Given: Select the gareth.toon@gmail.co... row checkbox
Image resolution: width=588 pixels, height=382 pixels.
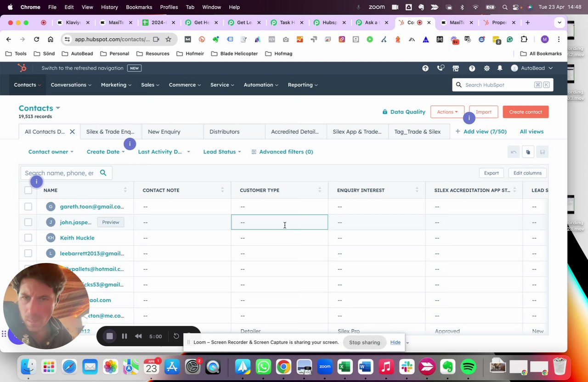Looking at the screenshot, I should (x=28, y=206).
